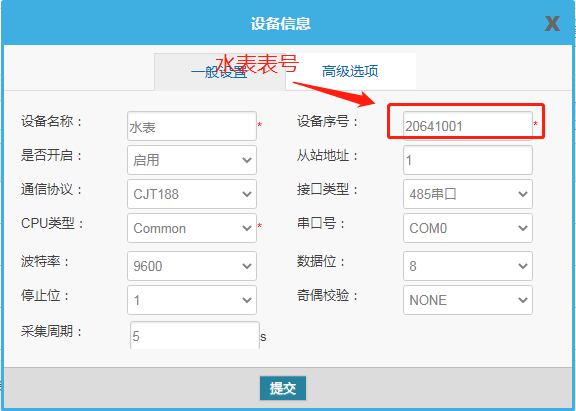Image resolution: width=576 pixels, height=411 pixels.
Task: Click the 设备序号 field showing 20641001
Action: (x=468, y=126)
